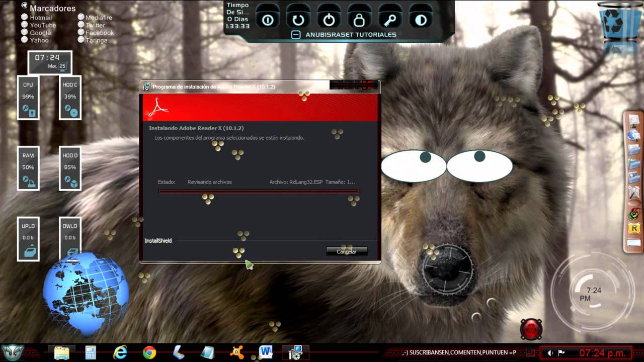Click the Action Center flag in the tray
Image resolution: width=644 pixels, height=362 pixels.
[x=561, y=353]
